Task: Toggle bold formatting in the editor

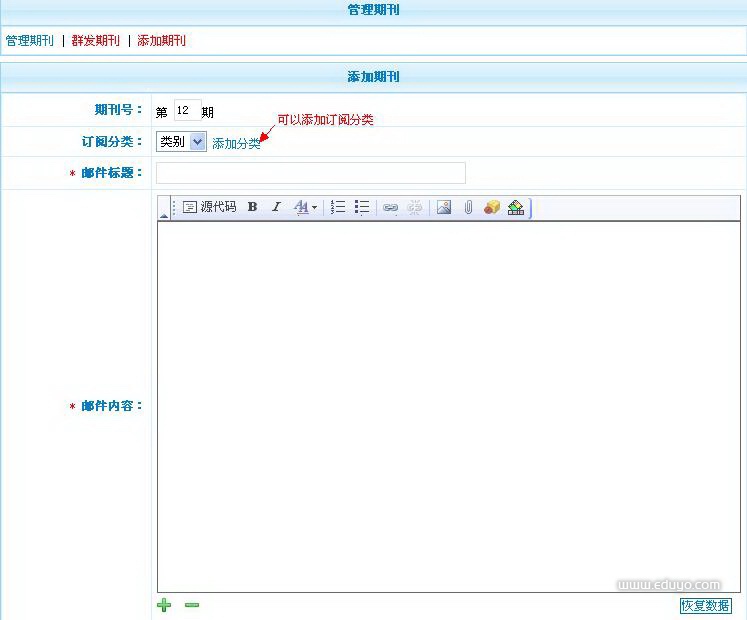Action: coord(253,207)
